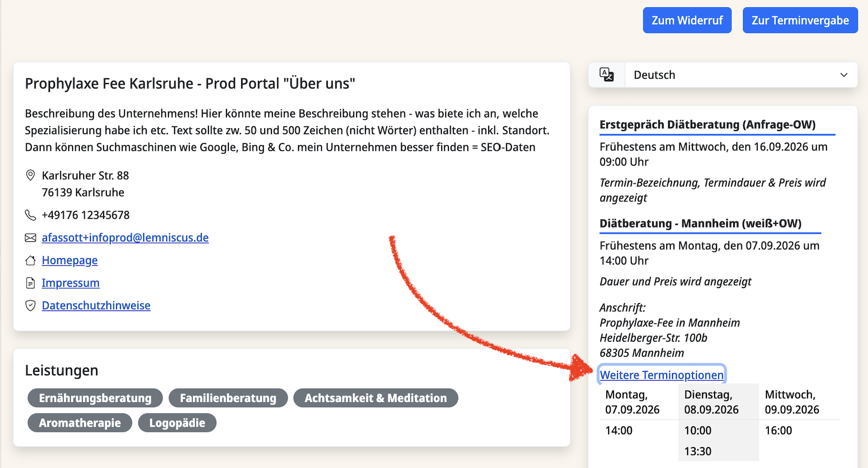Go to Zur Terminvergabe

(x=800, y=20)
